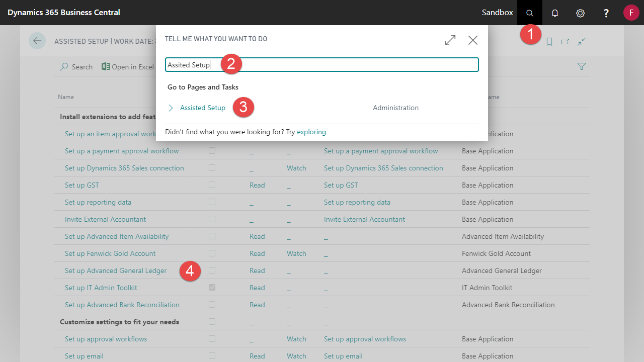Toggle checkbox for Invite External Accountant row

pos(212,219)
